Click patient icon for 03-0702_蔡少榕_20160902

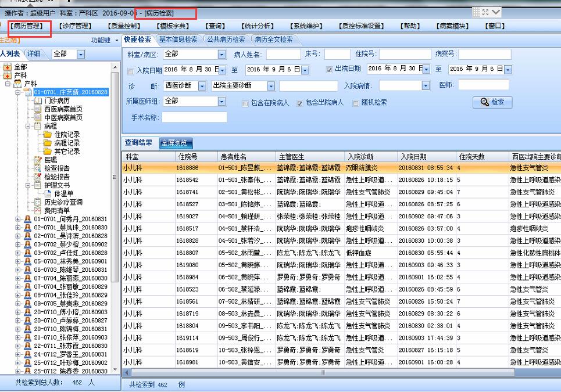27,244
